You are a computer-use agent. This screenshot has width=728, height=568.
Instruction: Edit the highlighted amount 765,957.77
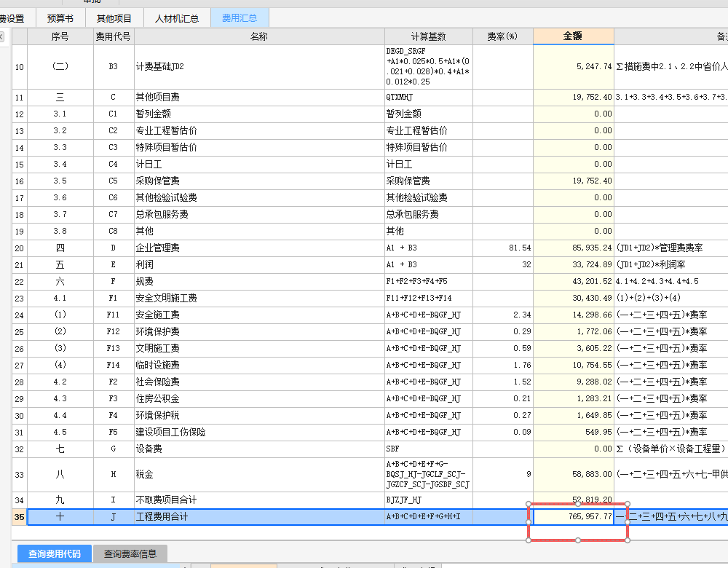[x=575, y=515]
